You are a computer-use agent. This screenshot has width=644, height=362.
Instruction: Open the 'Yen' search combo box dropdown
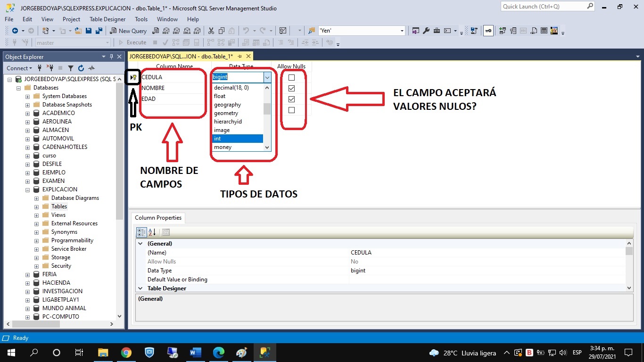tap(402, 31)
